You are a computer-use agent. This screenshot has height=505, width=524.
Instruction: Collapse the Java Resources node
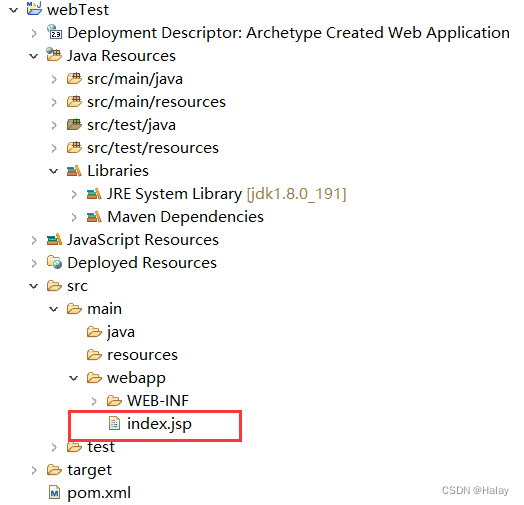[x=34, y=56]
